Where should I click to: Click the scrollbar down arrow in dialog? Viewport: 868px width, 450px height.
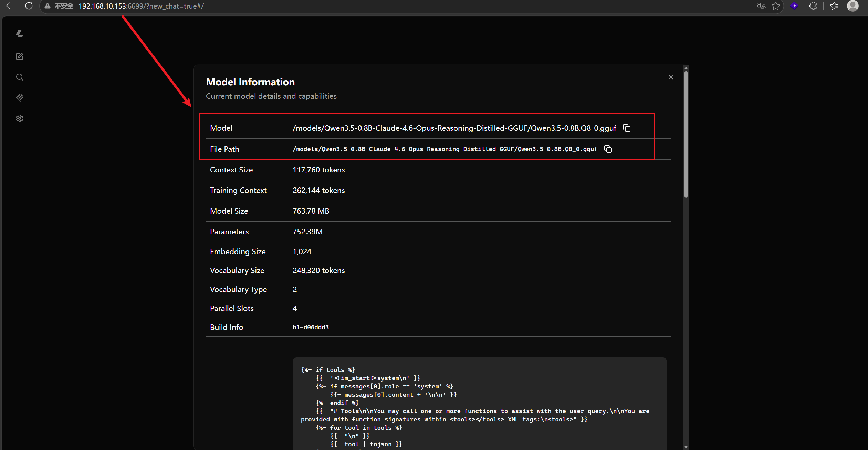(x=686, y=447)
